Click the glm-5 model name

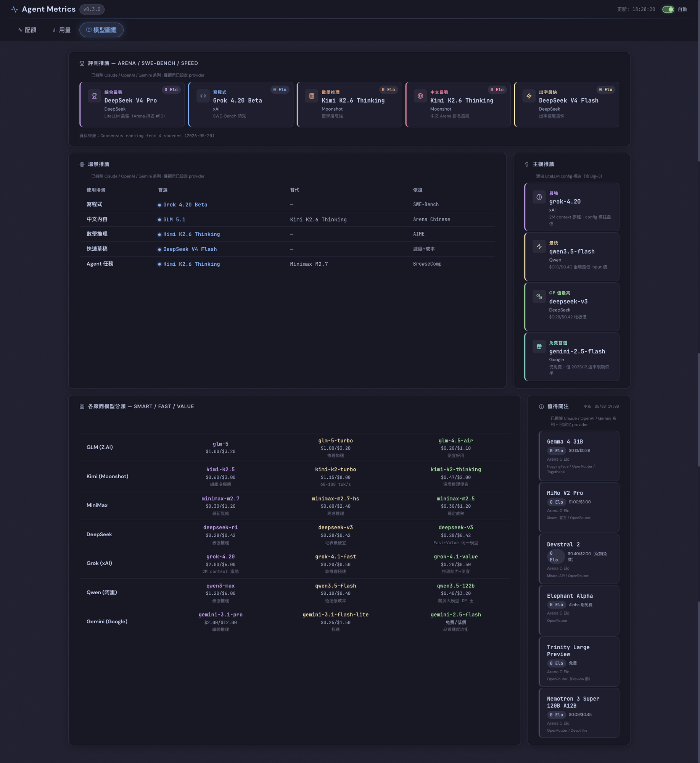[220, 444]
